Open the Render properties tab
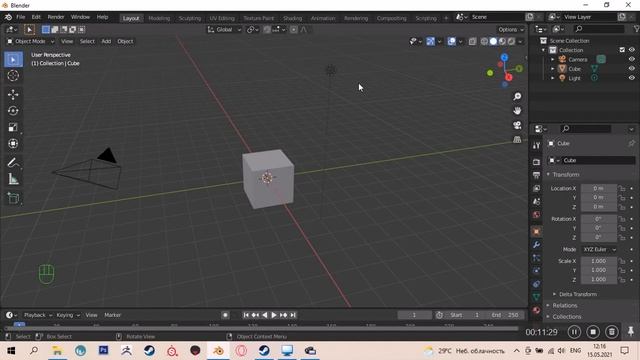Image resolution: width=640 pixels, height=360 pixels. click(x=536, y=162)
